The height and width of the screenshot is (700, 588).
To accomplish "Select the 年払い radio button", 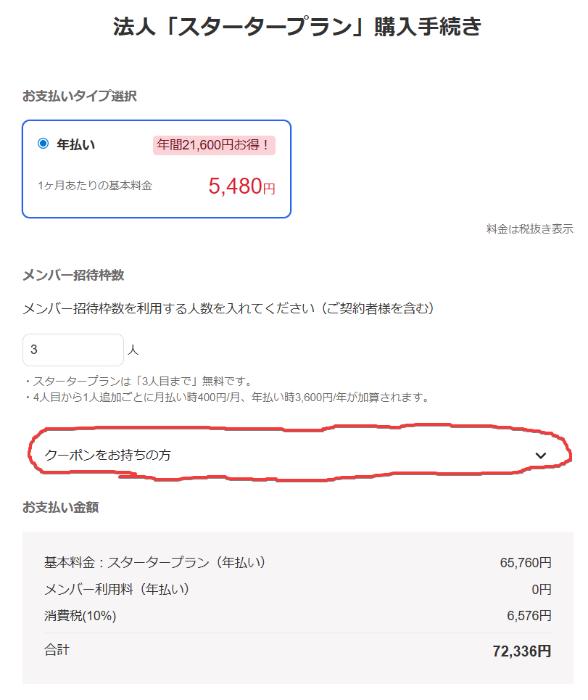I will 43,144.
